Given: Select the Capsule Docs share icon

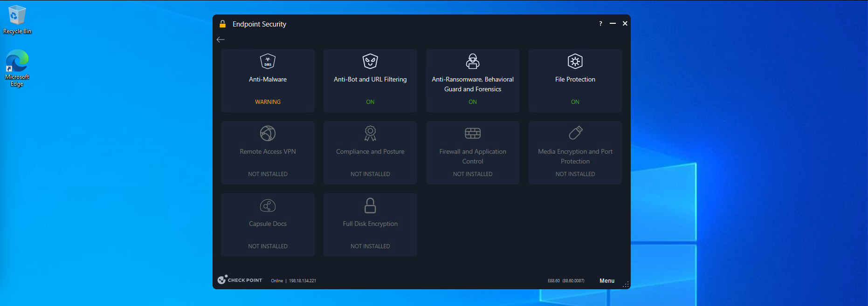Looking at the screenshot, I should click(268, 205).
